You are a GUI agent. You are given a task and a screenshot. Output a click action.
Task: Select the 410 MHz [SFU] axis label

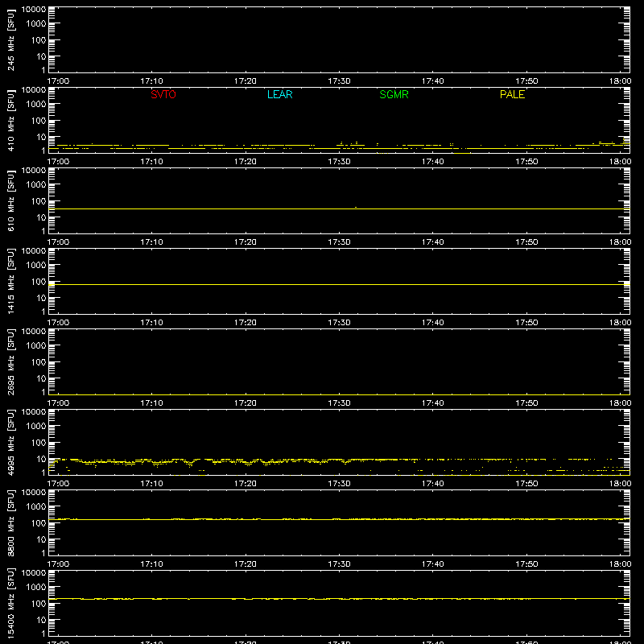pyautogui.click(x=10, y=121)
